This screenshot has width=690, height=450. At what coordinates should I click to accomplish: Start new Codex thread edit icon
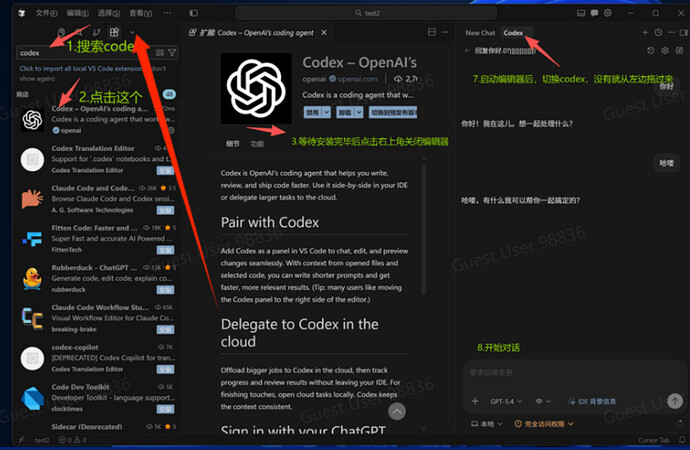(x=679, y=51)
